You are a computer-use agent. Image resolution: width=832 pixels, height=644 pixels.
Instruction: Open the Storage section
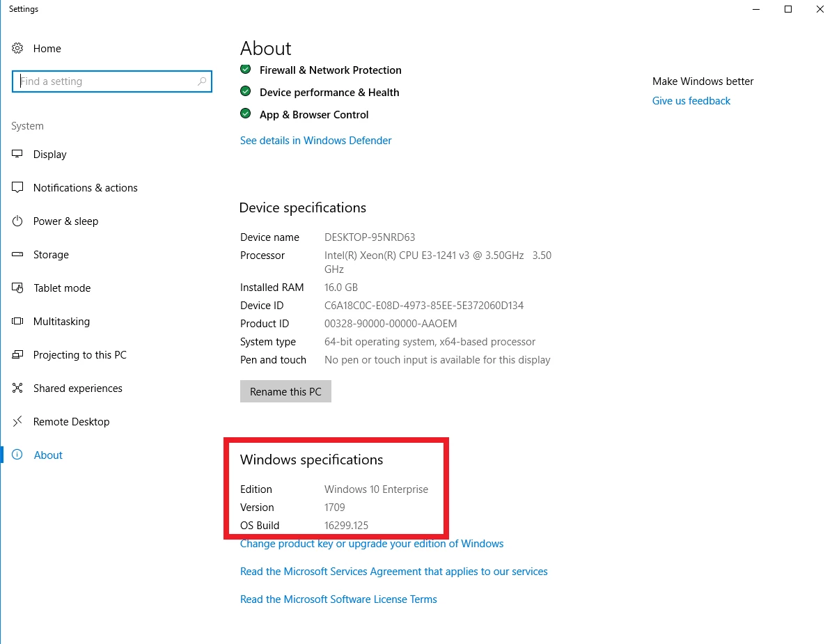click(51, 255)
